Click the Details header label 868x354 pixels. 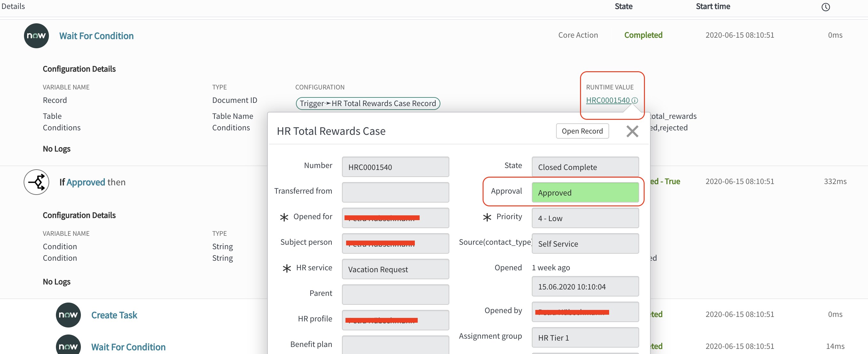pyautogui.click(x=13, y=6)
